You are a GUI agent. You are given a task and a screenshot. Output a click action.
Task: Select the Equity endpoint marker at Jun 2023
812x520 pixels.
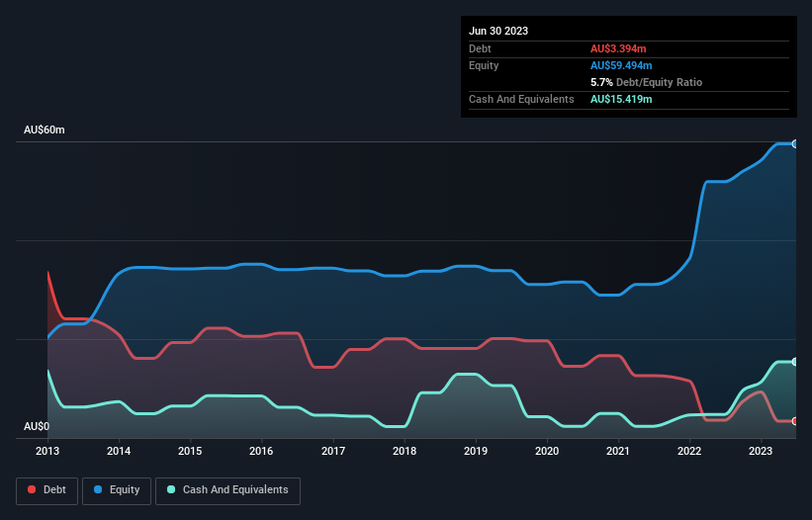(x=795, y=144)
